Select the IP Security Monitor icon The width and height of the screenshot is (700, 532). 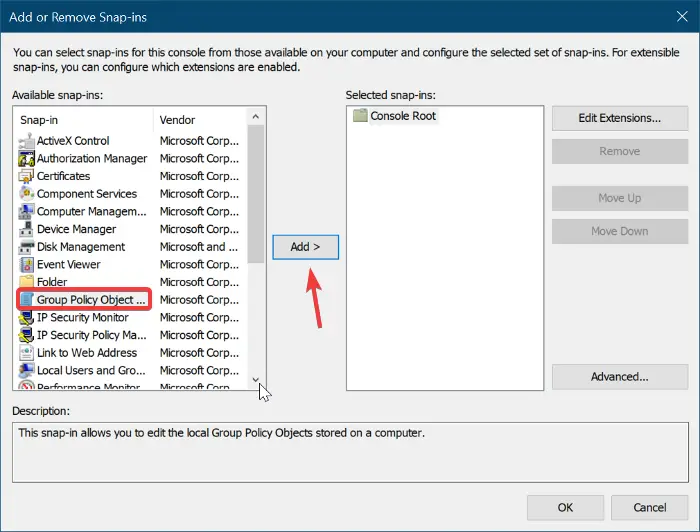(x=26, y=317)
